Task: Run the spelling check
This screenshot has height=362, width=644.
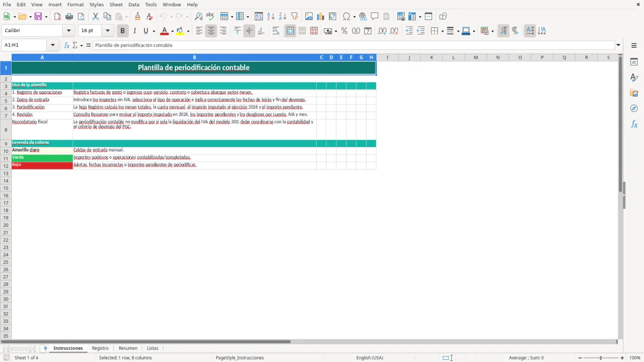Action: [x=210, y=17]
